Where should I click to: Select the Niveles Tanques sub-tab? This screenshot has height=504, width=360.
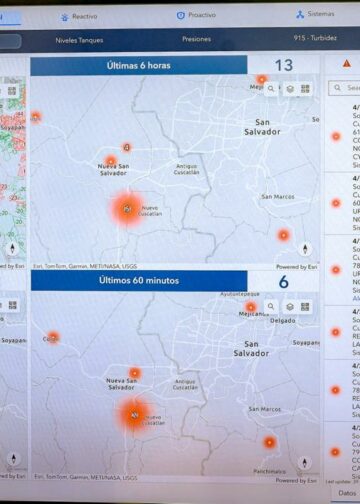(79, 40)
